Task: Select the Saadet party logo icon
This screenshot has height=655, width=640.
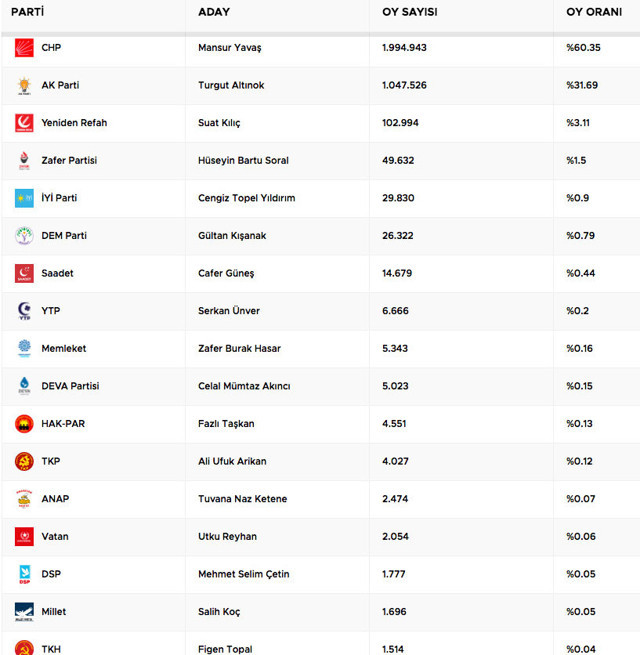Action: tap(24, 273)
